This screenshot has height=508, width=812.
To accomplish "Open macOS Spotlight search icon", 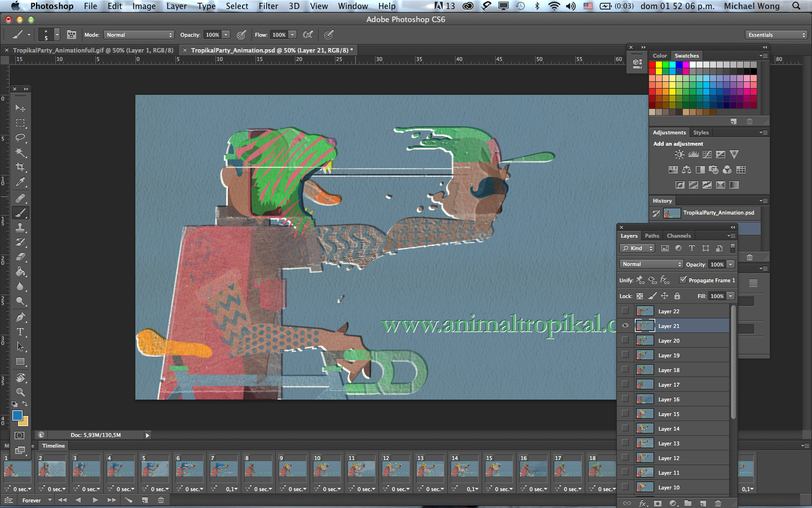I will click(796, 6).
